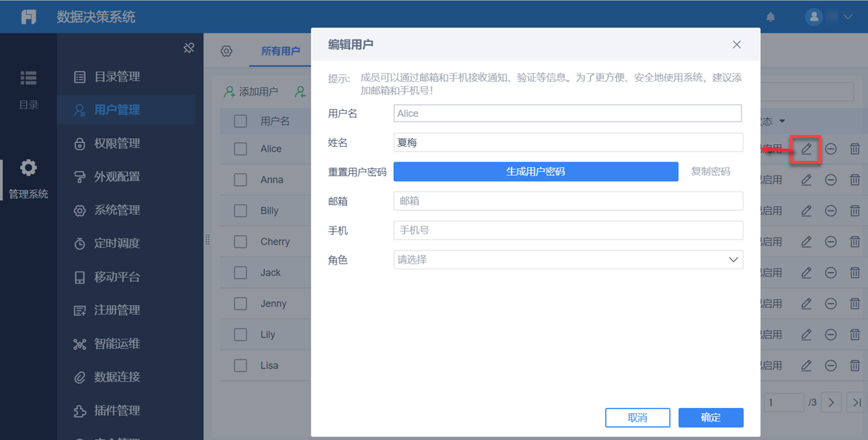Click the 添加用户 button

(x=251, y=91)
